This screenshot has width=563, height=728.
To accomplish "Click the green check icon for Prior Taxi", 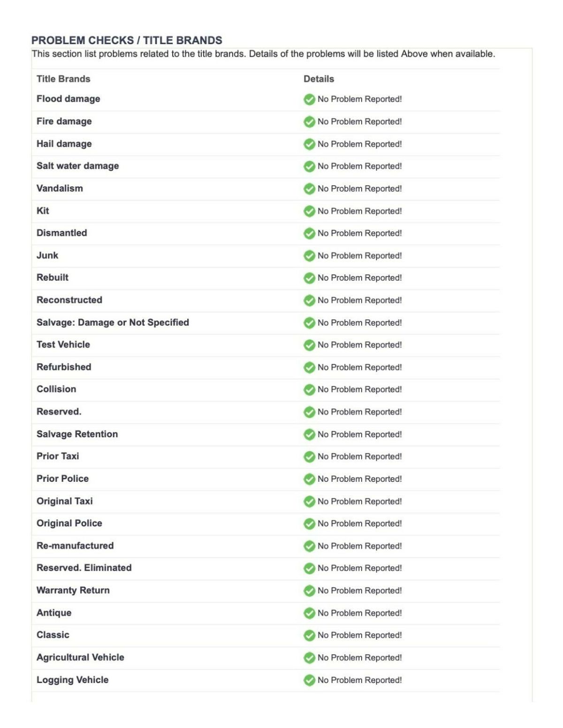I will 309,457.
